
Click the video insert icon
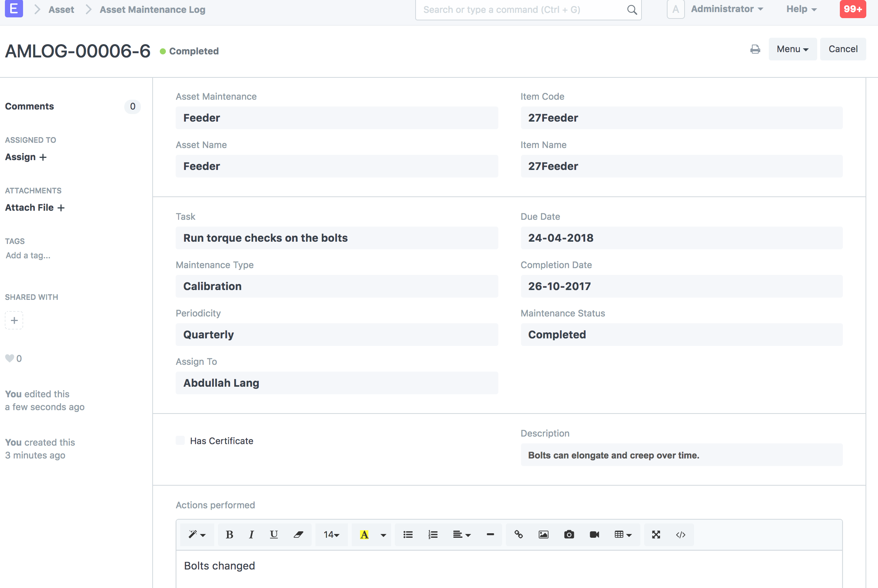point(594,534)
